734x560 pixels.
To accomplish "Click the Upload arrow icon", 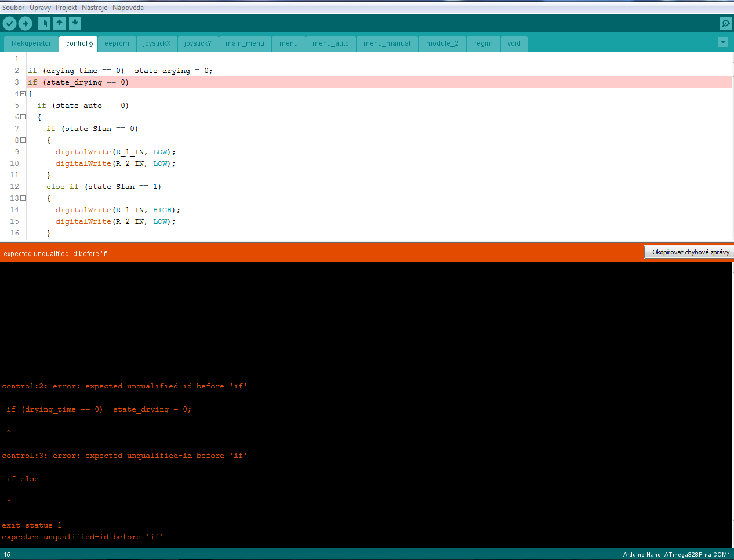I will click(26, 23).
